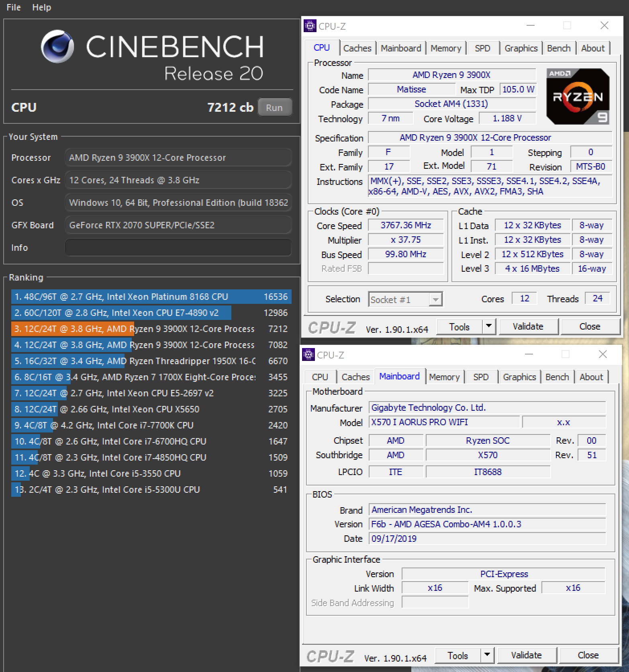Select Core i5-3550 ranking row

point(151,473)
